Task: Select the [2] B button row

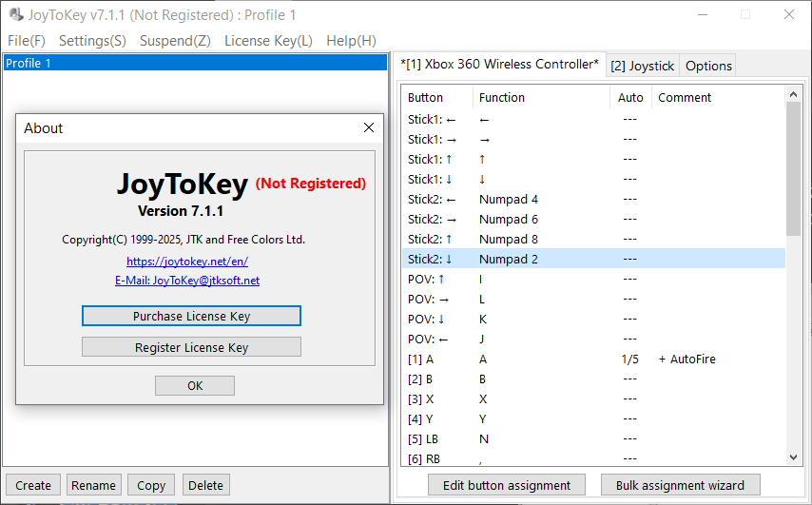Action: coord(593,379)
